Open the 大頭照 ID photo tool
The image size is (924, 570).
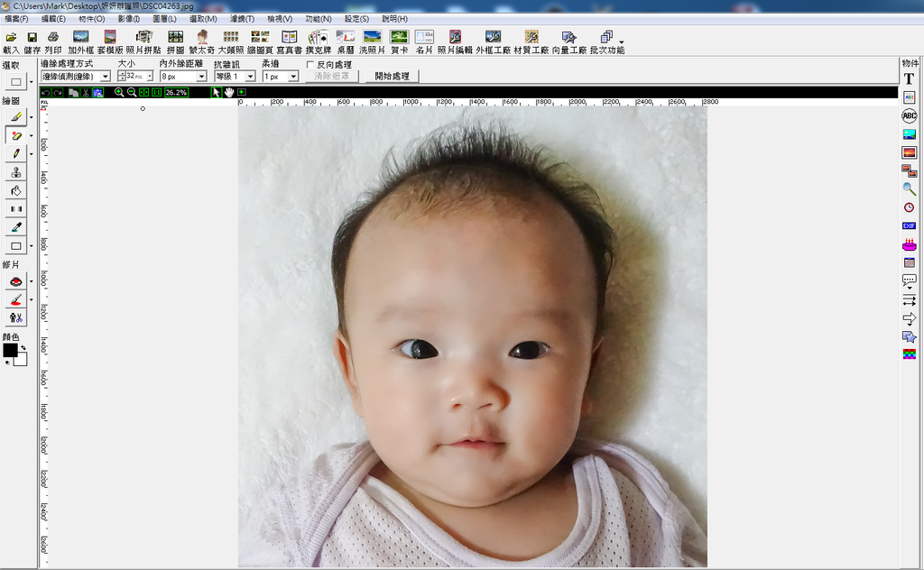click(231, 42)
